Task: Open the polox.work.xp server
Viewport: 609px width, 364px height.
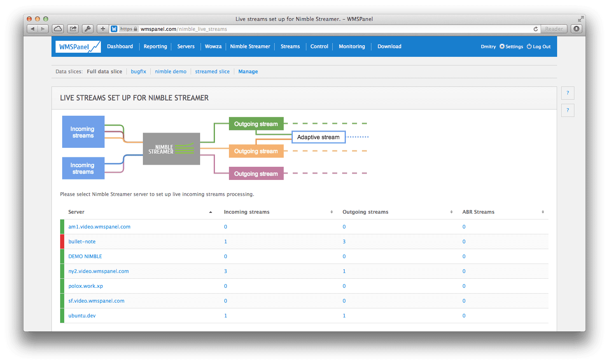Action: pyautogui.click(x=86, y=286)
